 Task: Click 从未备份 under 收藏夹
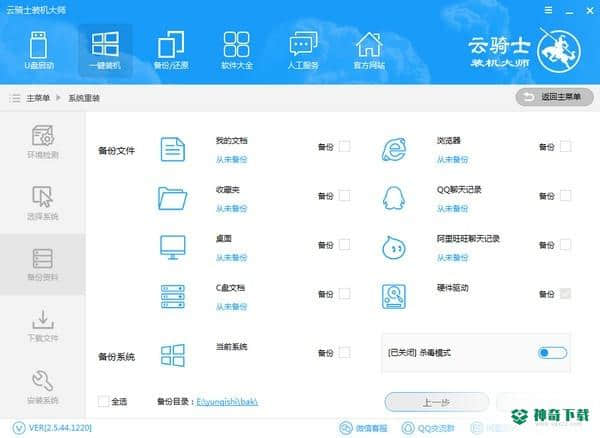click(232, 208)
